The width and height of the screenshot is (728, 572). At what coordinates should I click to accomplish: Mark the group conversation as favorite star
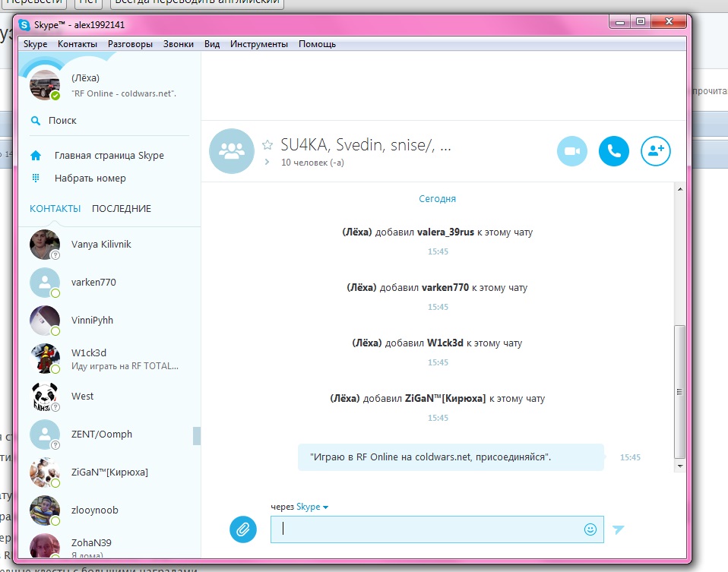tap(267, 145)
